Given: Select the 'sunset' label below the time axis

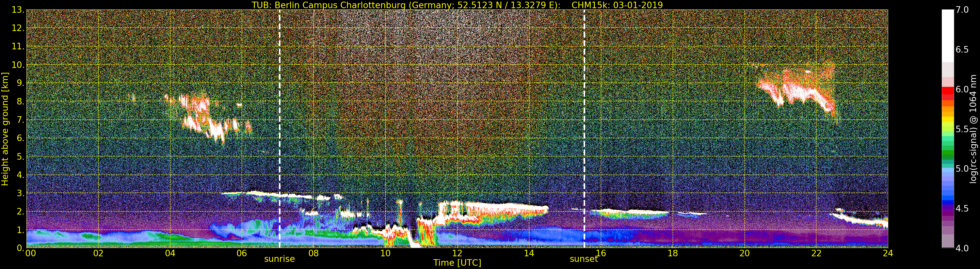Looking at the screenshot, I should 584,259.
